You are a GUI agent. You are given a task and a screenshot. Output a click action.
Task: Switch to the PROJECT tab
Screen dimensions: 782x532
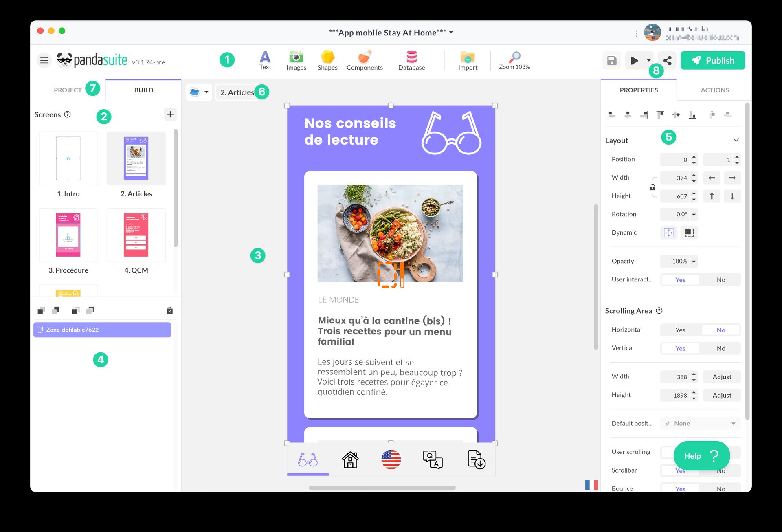67,90
